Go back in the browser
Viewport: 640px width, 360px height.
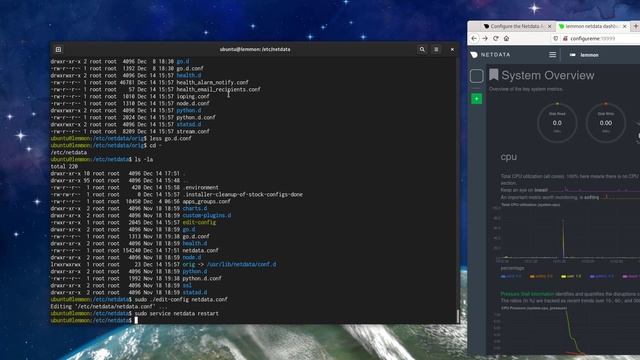474,38
